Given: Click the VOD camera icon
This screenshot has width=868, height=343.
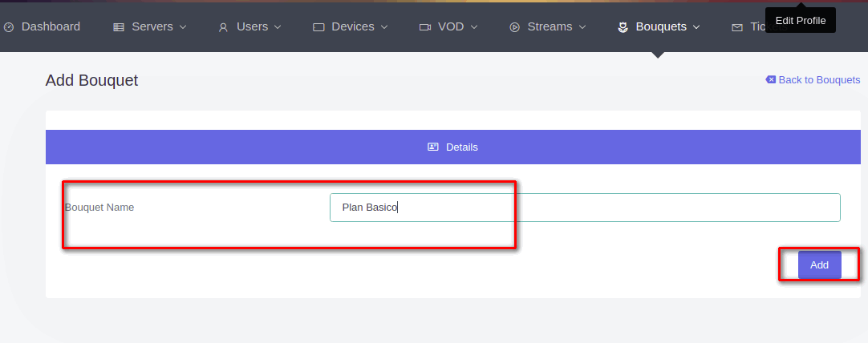Looking at the screenshot, I should coord(425,27).
